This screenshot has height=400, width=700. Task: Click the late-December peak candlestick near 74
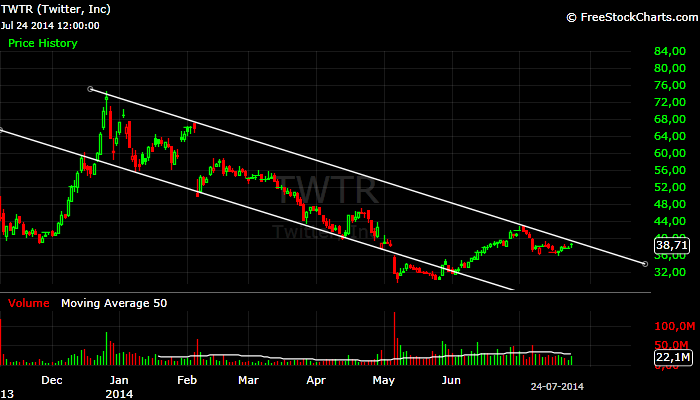pos(106,103)
